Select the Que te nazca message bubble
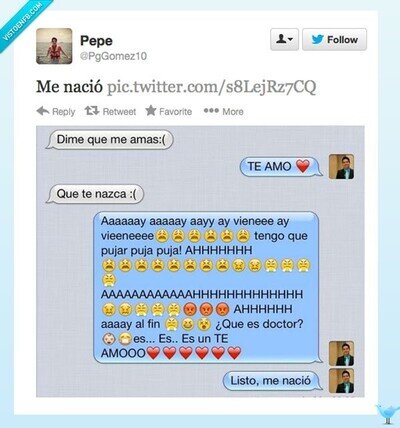Image resolution: width=400 pixels, height=428 pixels. 96,194
